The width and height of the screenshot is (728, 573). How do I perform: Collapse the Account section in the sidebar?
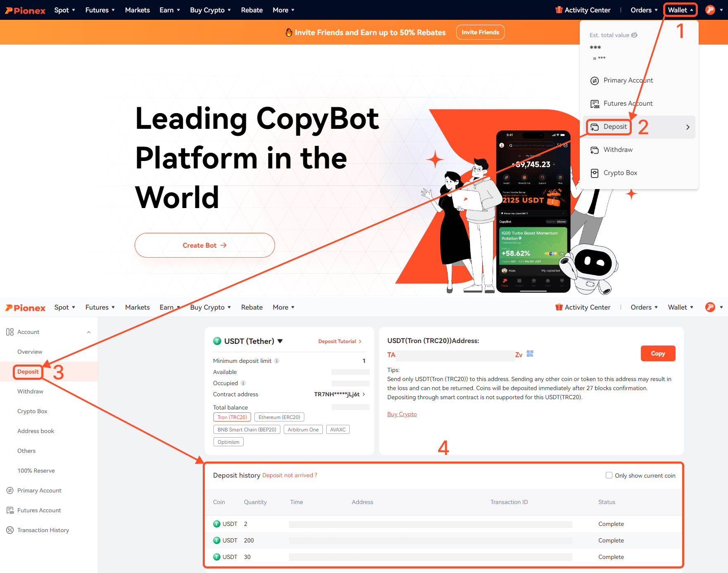(x=89, y=332)
